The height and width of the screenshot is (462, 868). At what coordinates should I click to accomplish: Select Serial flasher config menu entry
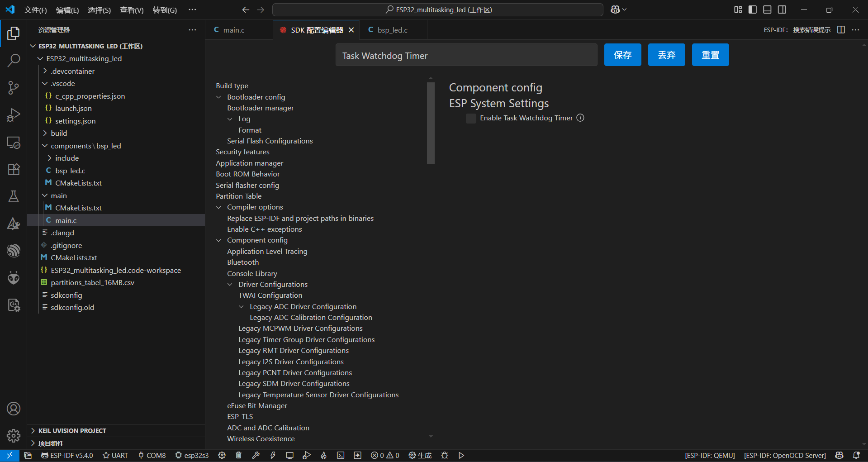[x=247, y=185]
